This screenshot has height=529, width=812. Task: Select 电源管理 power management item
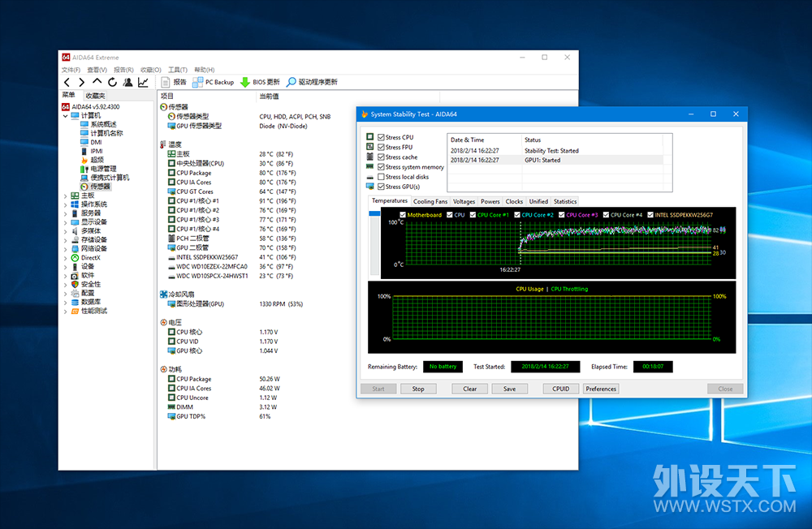click(98, 168)
